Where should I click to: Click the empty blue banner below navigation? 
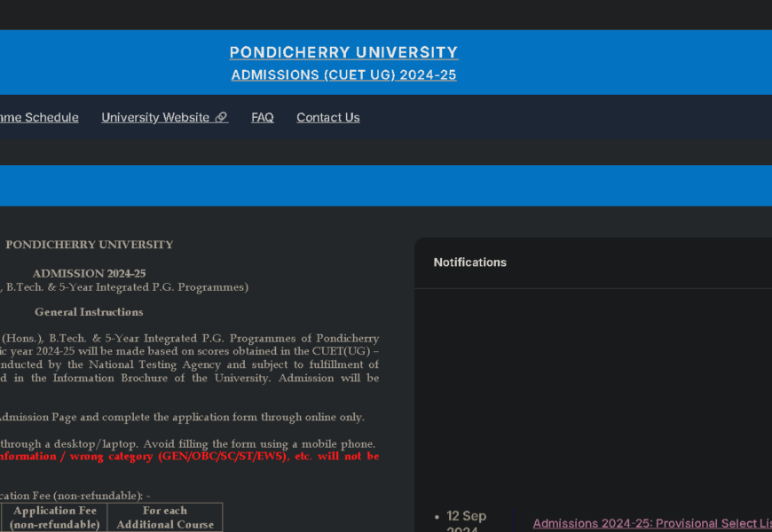click(386, 185)
